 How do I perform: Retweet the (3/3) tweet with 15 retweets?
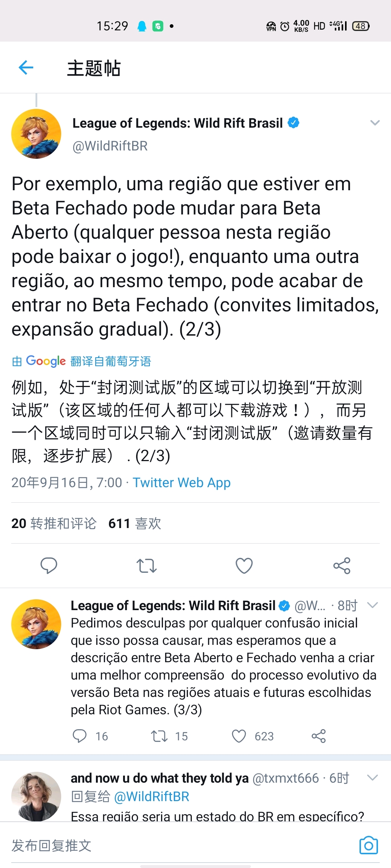(x=159, y=736)
